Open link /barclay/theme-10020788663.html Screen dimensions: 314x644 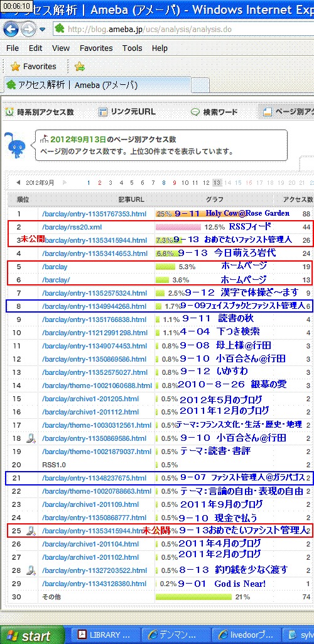tap(97, 491)
